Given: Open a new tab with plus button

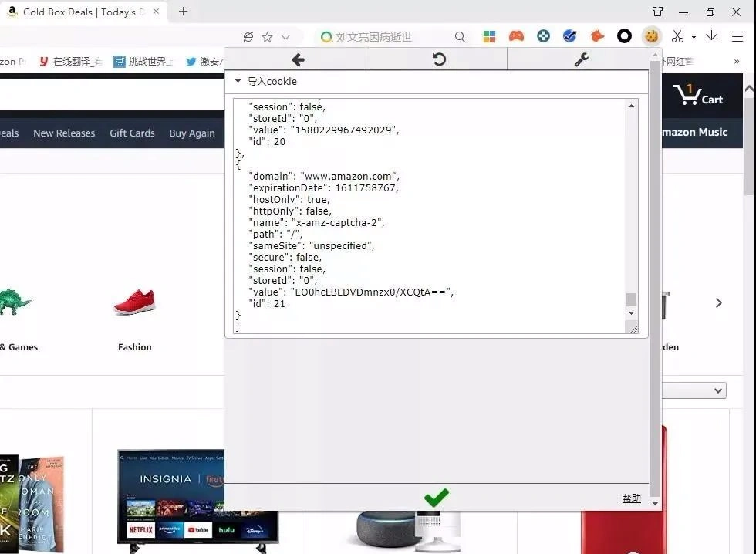Looking at the screenshot, I should pyautogui.click(x=183, y=12).
